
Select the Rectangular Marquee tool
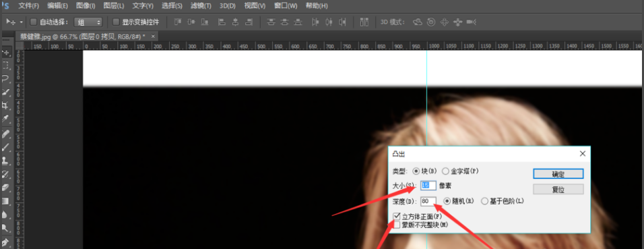(x=6, y=65)
